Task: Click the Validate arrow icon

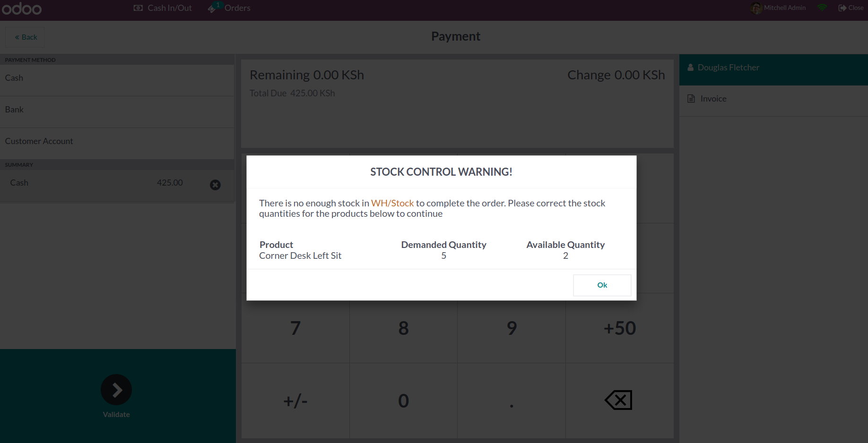Action: coord(116,390)
